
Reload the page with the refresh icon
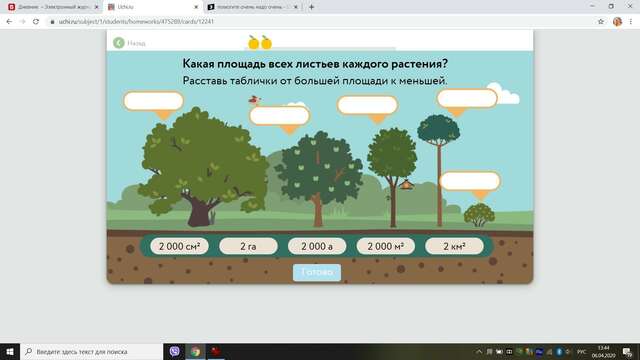coord(36,22)
